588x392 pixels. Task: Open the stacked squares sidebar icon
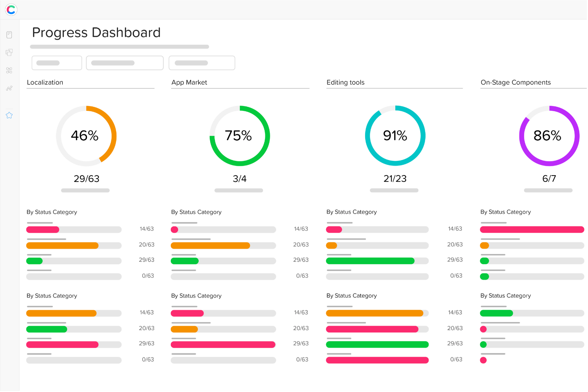[9, 52]
